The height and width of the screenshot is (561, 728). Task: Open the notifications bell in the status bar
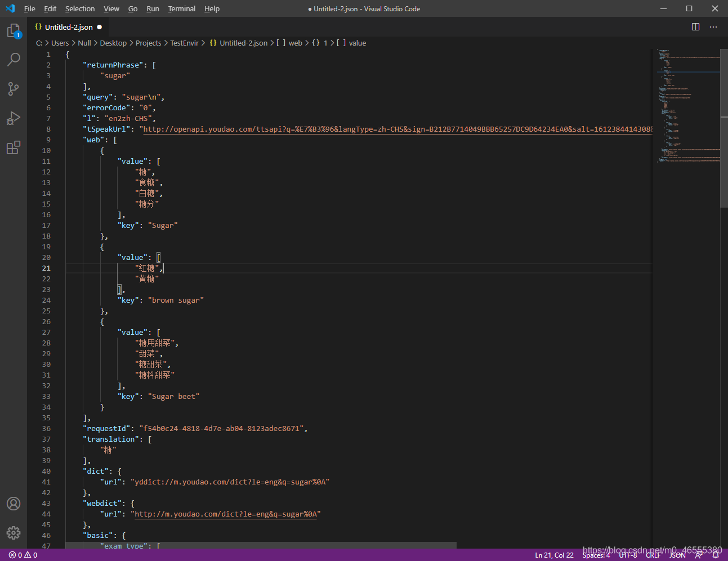[716, 555]
